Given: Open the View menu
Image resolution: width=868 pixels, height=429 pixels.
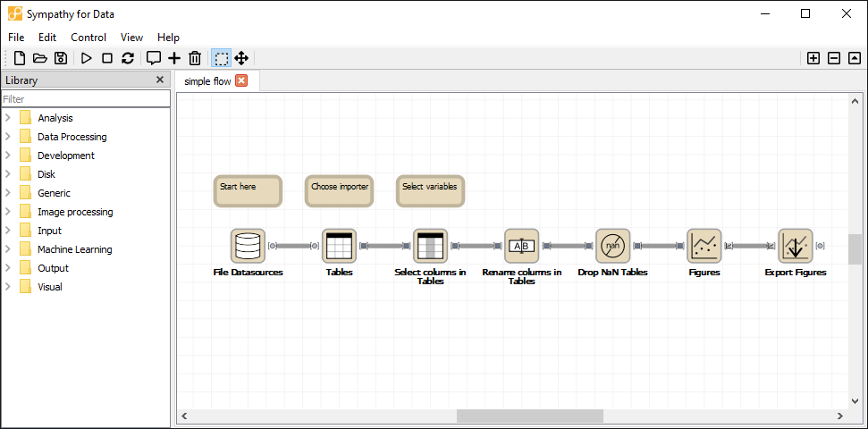Looking at the screenshot, I should click(x=131, y=38).
